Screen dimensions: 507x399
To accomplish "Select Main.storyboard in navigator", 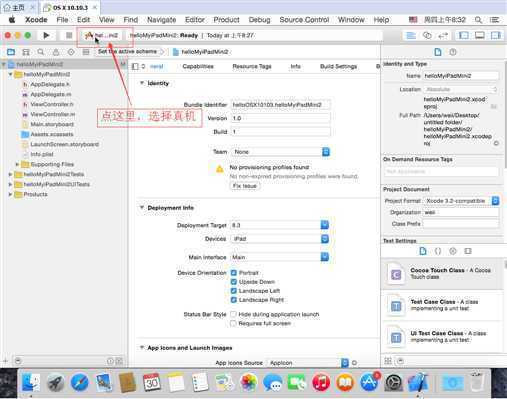I will point(52,124).
